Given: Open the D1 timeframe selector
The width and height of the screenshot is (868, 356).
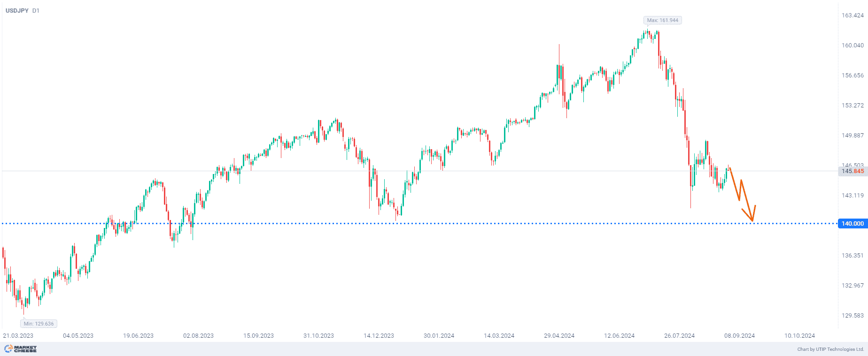Looking at the screenshot, I should 36,10.
